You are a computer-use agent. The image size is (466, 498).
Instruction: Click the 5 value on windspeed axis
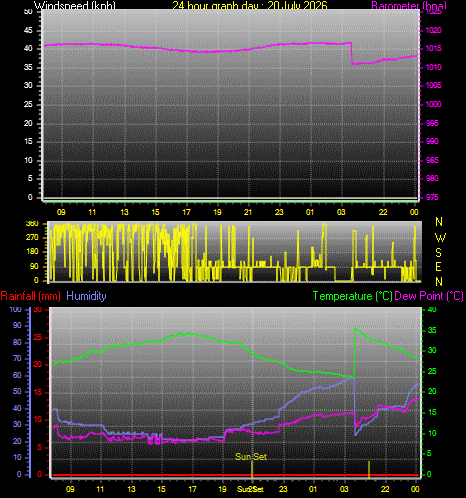[30, 178]
